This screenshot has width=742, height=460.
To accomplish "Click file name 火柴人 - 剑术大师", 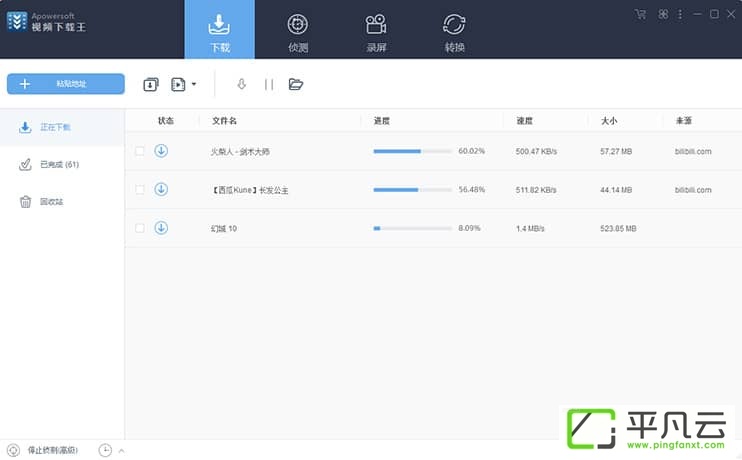I will 240,151.
